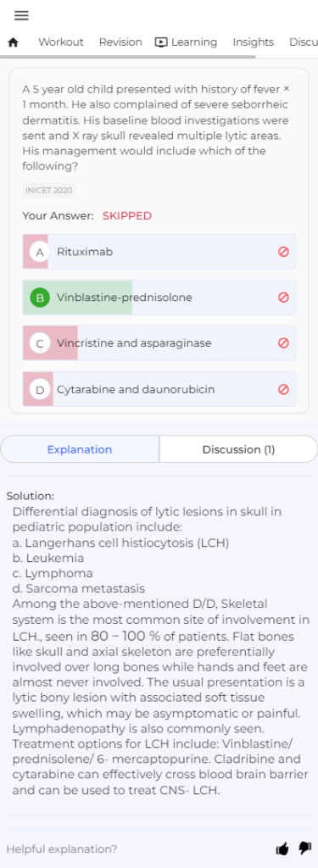318x868 pixels.
Task: Show the Explanation section
Action: click(x=80, y=449)
